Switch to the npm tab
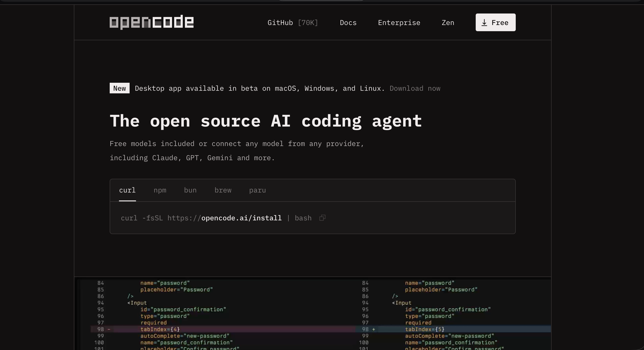 pos(160,190)
